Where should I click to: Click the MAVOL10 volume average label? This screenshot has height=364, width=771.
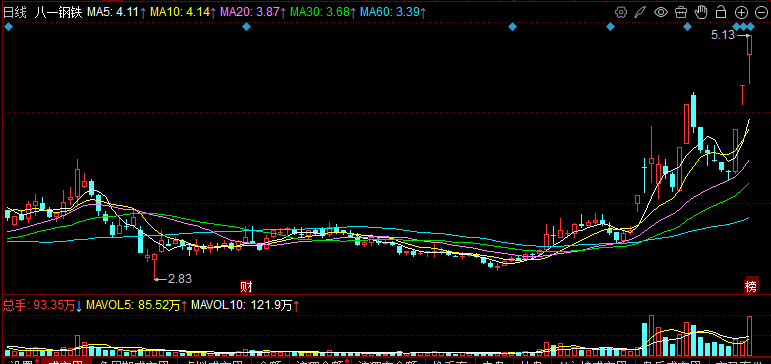point(244,305)
